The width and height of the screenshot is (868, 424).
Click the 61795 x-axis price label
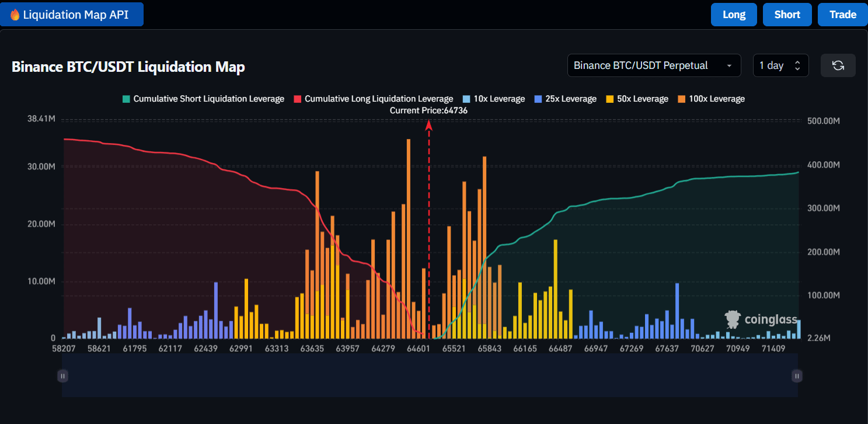pyautogui.click(x=135, y=349)
